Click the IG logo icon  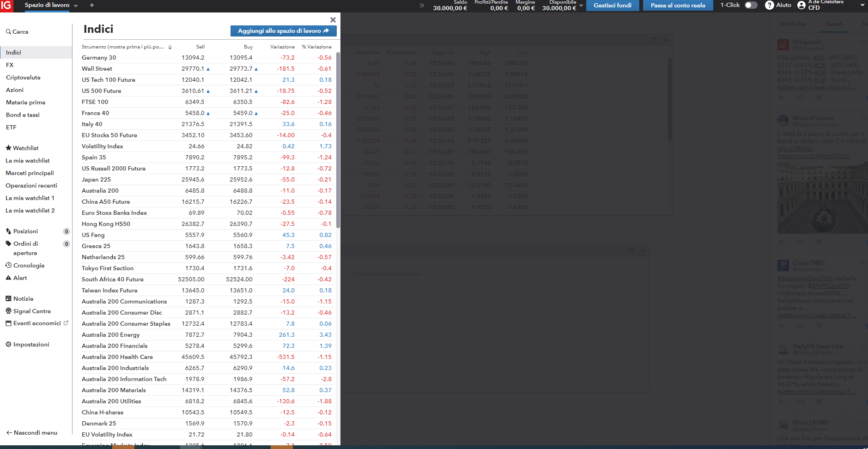[x=6, y=6]
